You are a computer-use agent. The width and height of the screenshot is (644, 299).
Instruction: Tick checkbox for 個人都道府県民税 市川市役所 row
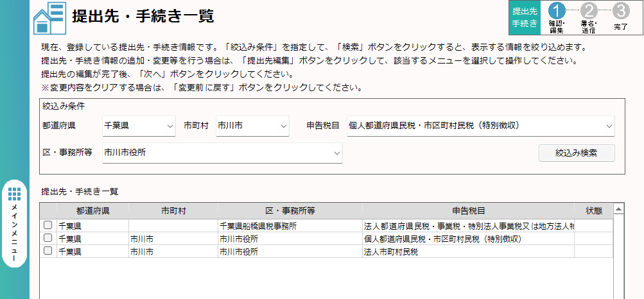(48, 239)
